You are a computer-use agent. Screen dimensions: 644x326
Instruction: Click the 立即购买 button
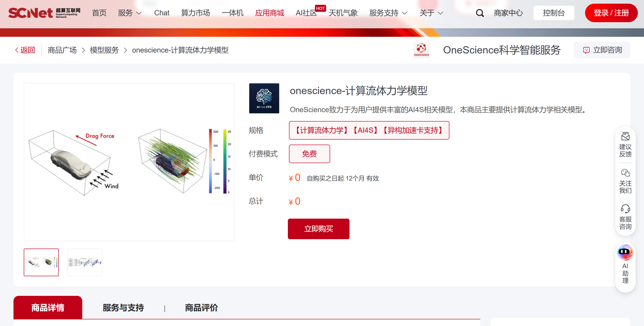pyautogui.click(x=318, y=229)
